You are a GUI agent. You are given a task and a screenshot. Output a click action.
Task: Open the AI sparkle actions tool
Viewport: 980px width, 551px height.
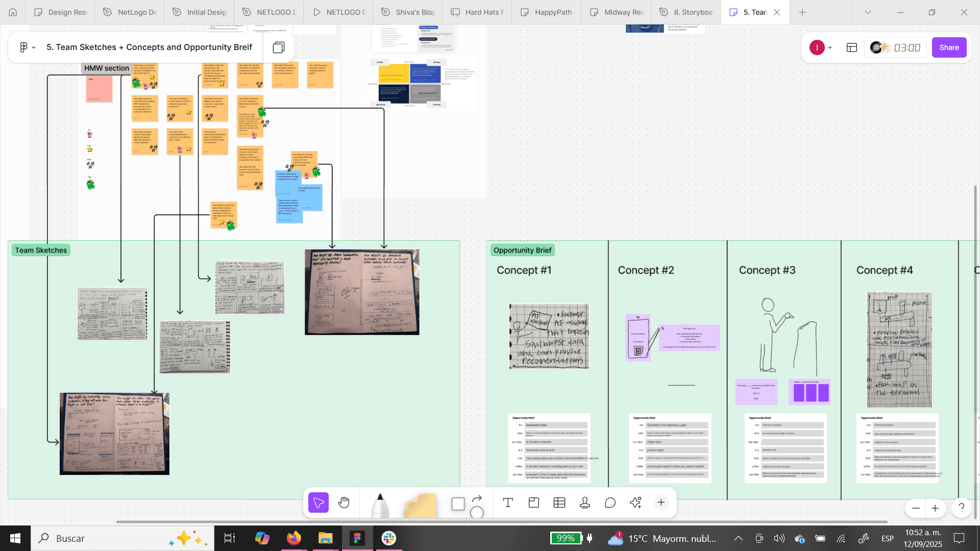(635, 503)
